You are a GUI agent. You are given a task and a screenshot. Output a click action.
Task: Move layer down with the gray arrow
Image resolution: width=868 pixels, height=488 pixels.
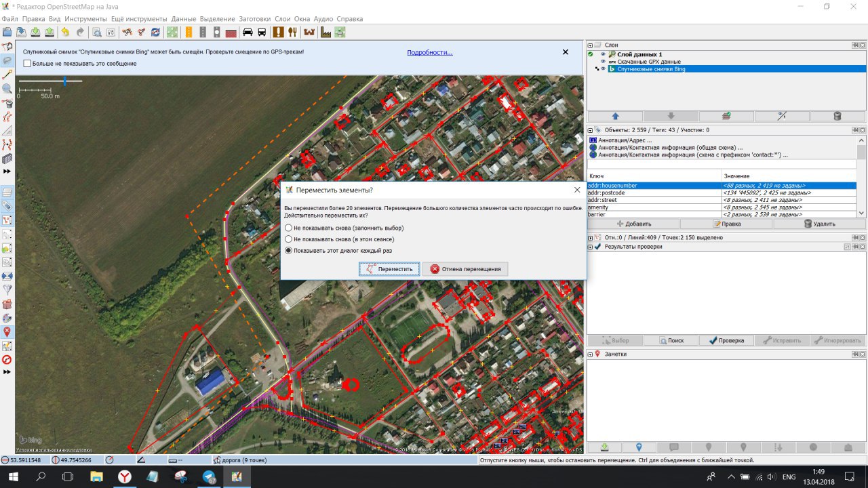point(671,116)
